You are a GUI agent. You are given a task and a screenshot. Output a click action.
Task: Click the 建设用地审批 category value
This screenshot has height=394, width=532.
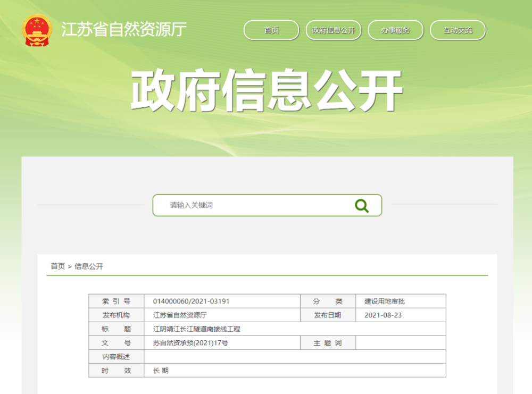tap(385, 301)
